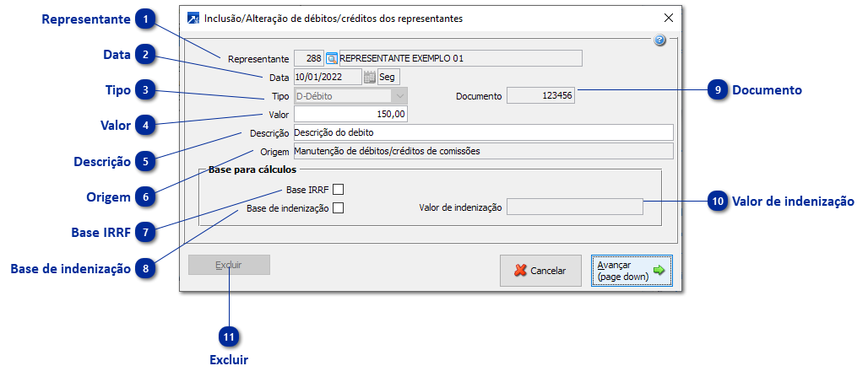Viewport: 868px width, 382px height.
Task: Click the Representante code field 288
Action: point(309,58)
